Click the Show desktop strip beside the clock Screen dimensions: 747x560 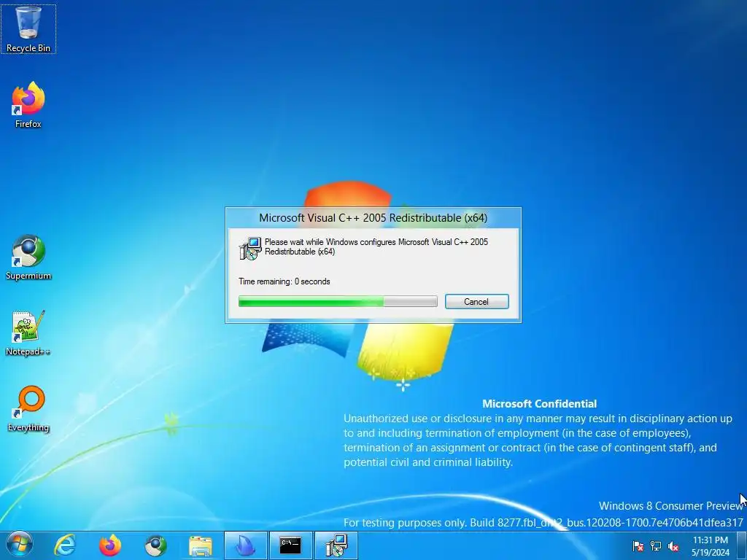tap(742, 545)
